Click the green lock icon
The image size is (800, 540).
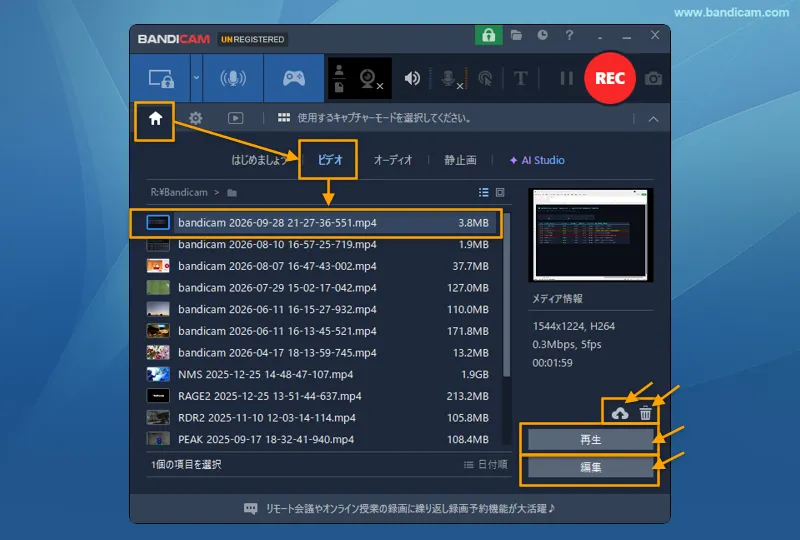488,35
